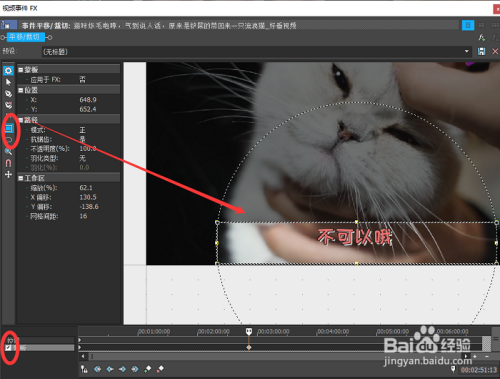Image resolution: width=500 pixels, height=379 pixels.
Task: Select the Oval mask creation tool
Action: click(9, 139)
